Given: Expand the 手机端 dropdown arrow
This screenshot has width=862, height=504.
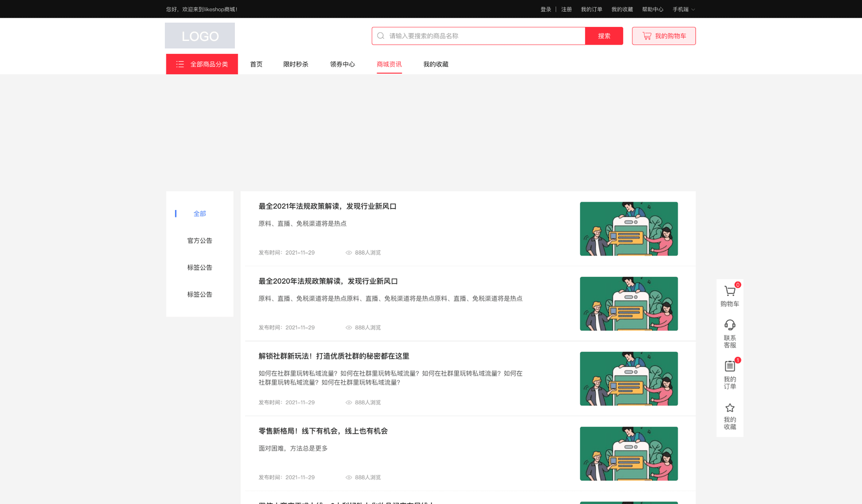Looking at the screenshot, I should 693,10.
